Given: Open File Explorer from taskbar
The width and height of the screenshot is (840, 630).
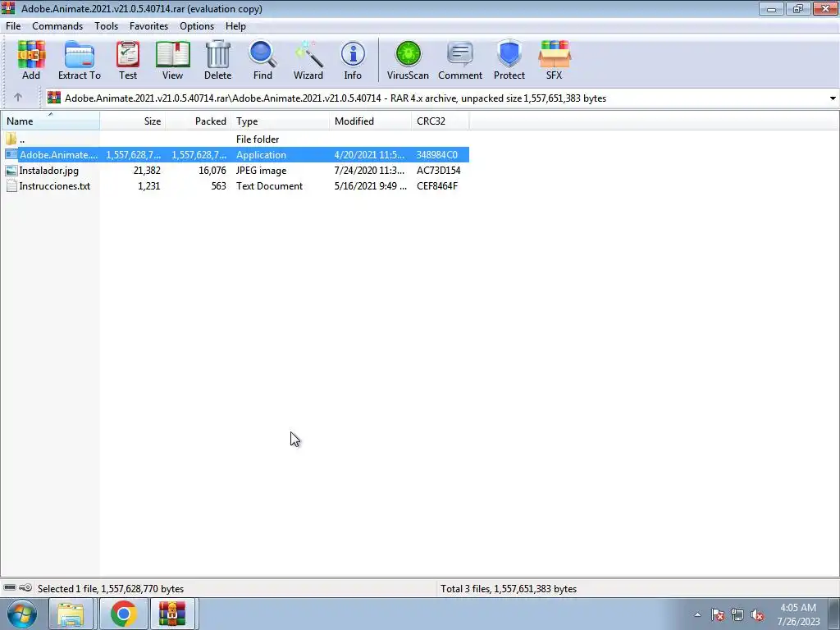Looking at the screenshot, I should (x=71, y=614).
